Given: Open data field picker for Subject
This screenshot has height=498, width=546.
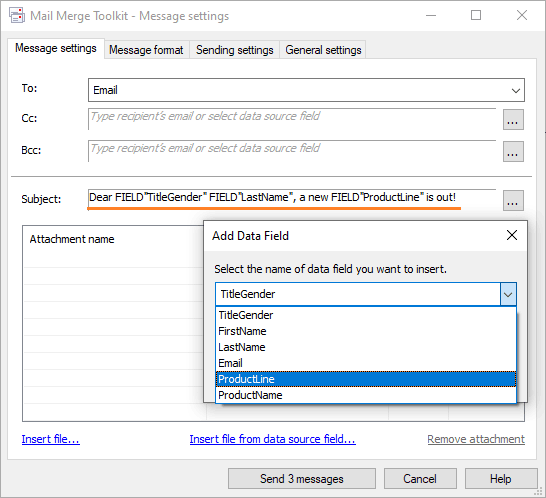Looking at the screenshot, I should click(513, 200).
